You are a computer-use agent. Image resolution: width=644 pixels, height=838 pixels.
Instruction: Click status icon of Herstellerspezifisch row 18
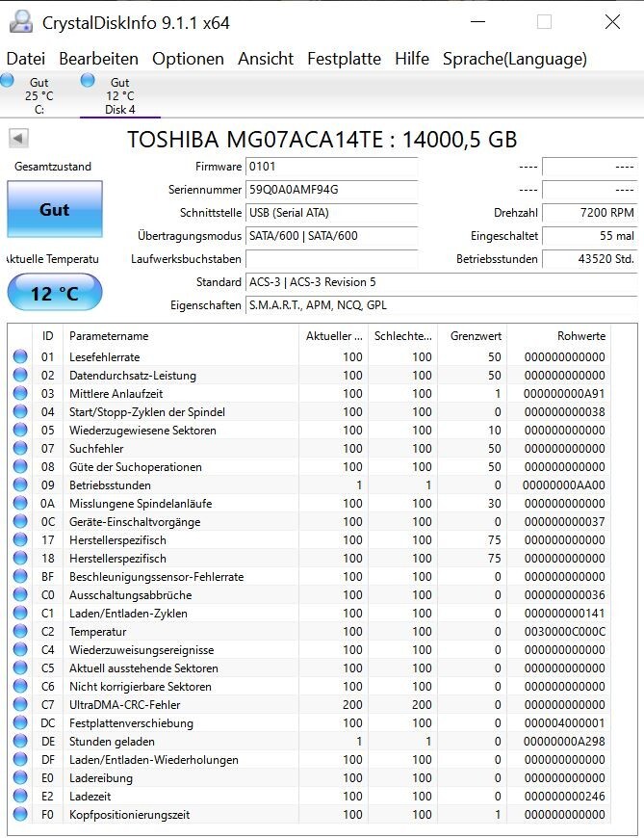pos(20,558)
